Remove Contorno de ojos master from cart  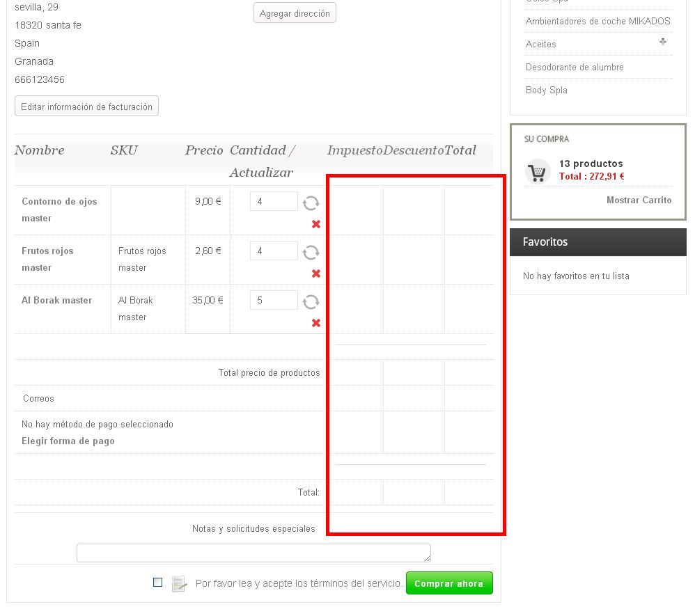tap(316, 224)
